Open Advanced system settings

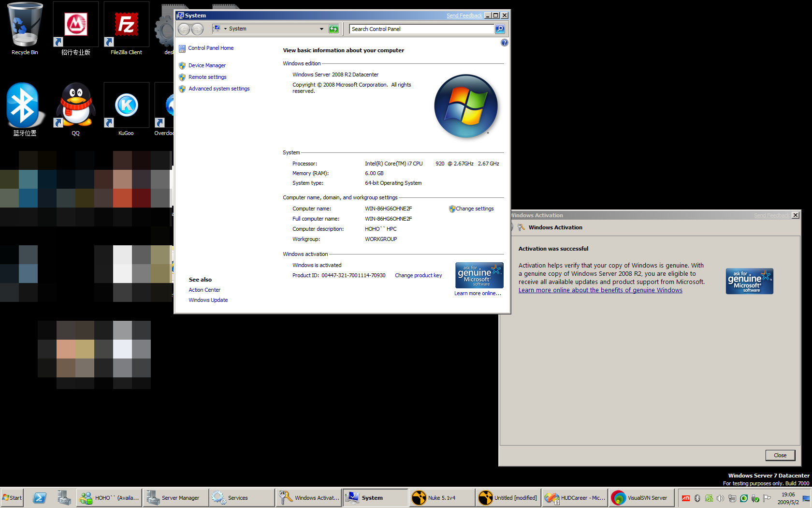219,89
